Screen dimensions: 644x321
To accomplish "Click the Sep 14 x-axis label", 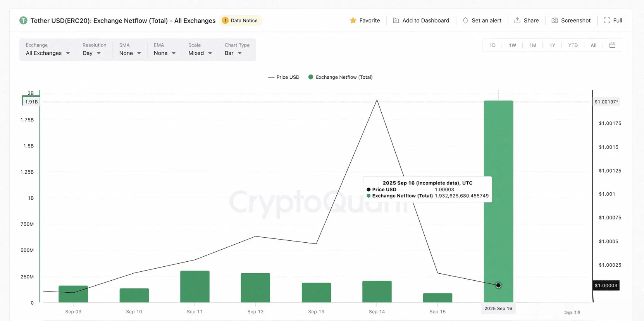I will [x=377, y=312].
